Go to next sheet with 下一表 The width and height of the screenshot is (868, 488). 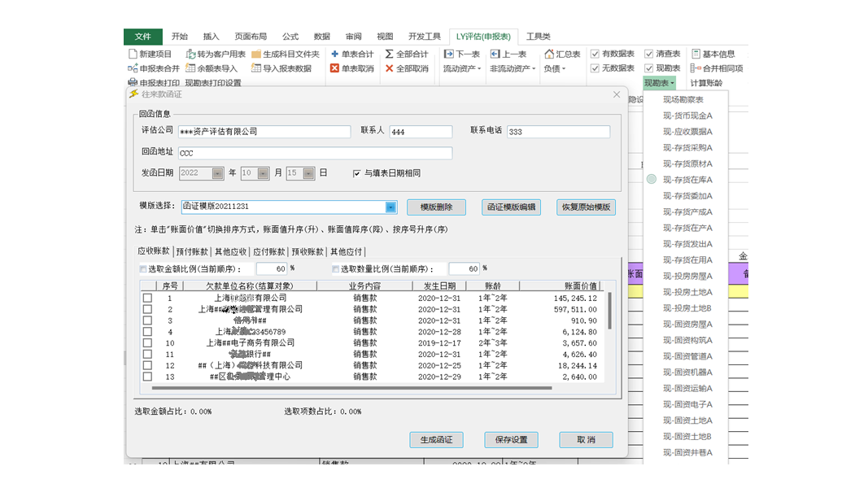449,54
